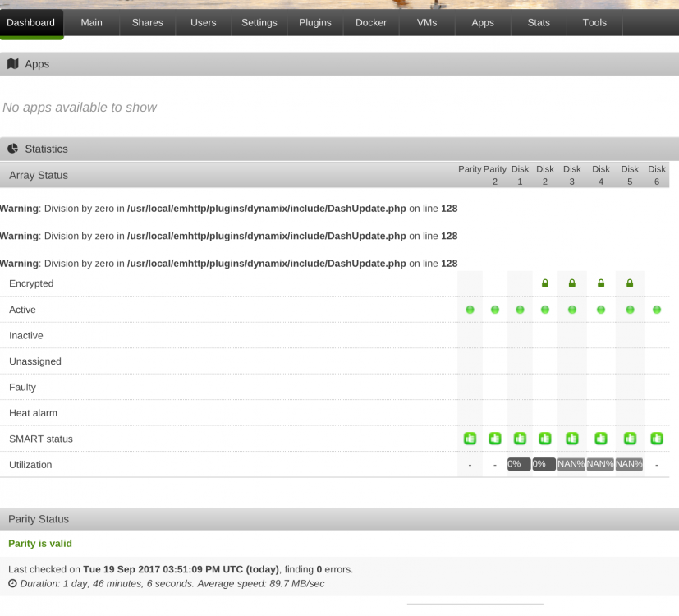Click Disk 4 active green indicator

(601, 310)
